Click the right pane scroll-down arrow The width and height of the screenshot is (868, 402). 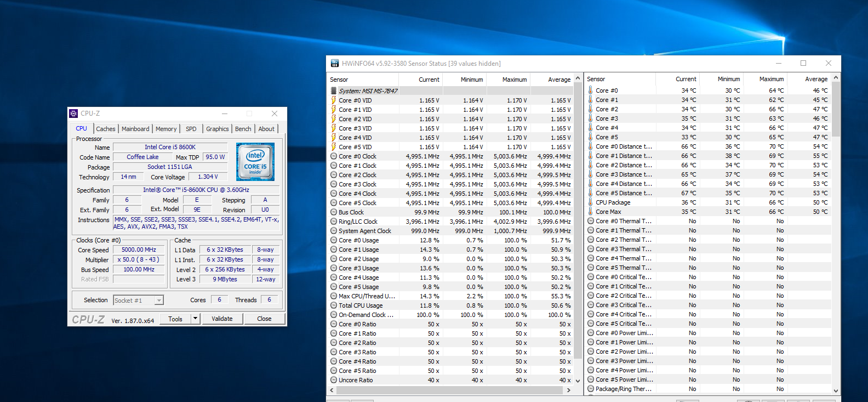tap(836, 390)
